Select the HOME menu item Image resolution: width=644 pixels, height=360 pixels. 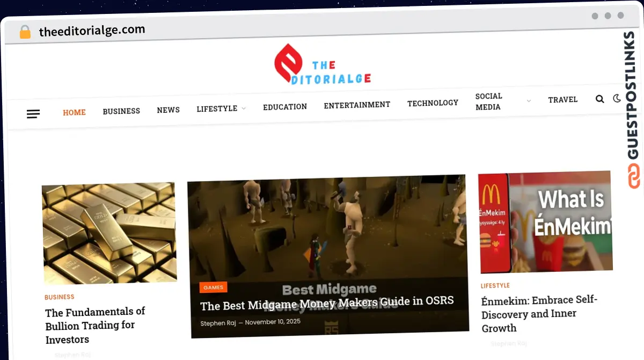pos(74,112)
